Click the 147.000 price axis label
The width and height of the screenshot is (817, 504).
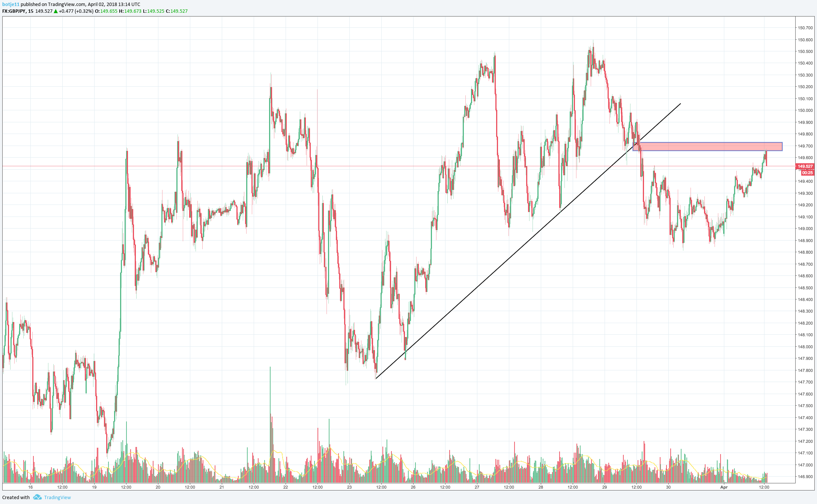point(805,465)
